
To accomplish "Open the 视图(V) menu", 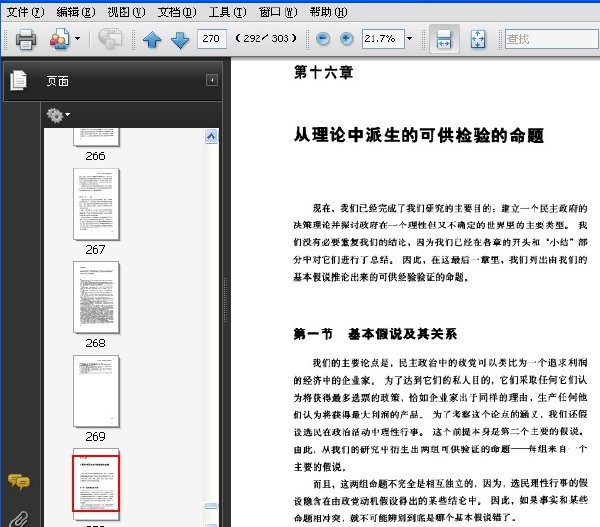I will point(126,12).
